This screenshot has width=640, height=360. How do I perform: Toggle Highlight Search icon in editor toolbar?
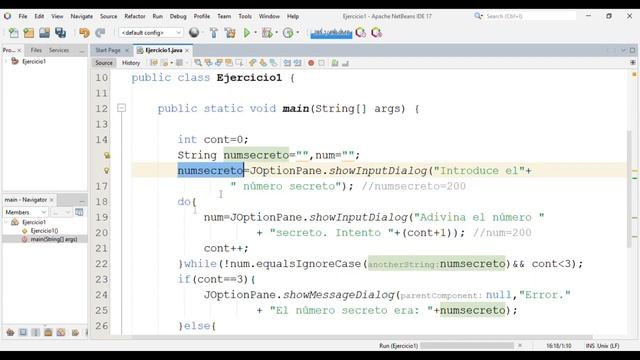click(x=229, y=63)
